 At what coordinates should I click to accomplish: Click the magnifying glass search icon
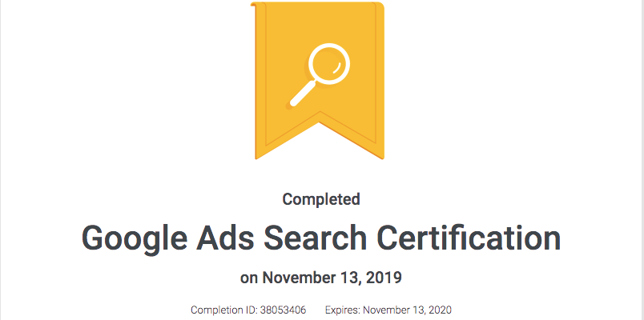(x=320, y=75)
